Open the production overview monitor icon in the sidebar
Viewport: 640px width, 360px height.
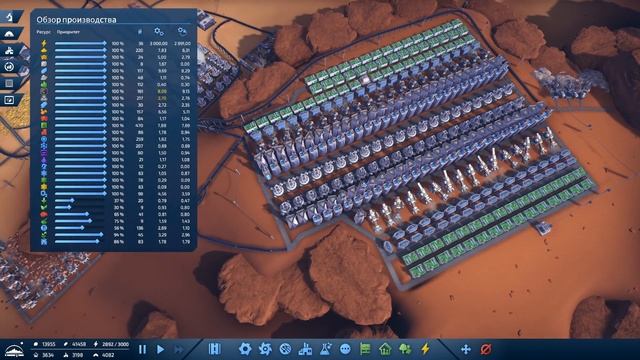10,100
